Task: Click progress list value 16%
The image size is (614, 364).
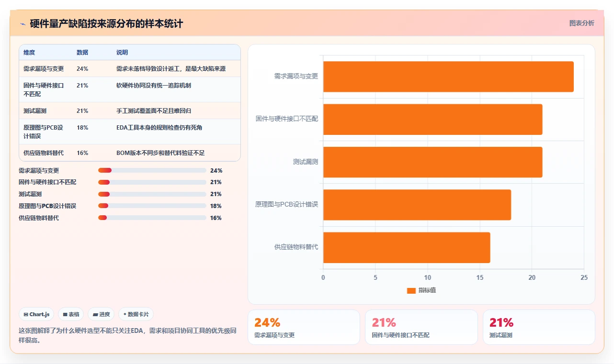Action: click(216, 218)
